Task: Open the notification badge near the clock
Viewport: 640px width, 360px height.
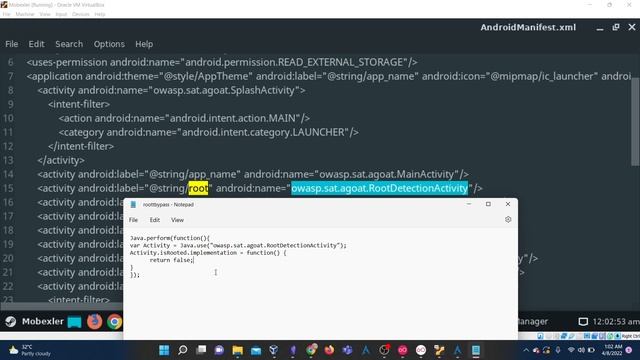Action: (x=629, y=350)
